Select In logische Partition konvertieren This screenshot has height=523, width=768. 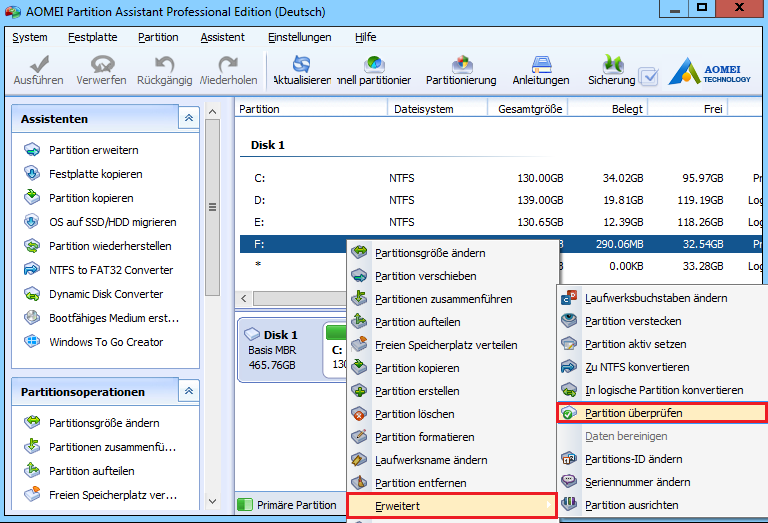point(663,390)
